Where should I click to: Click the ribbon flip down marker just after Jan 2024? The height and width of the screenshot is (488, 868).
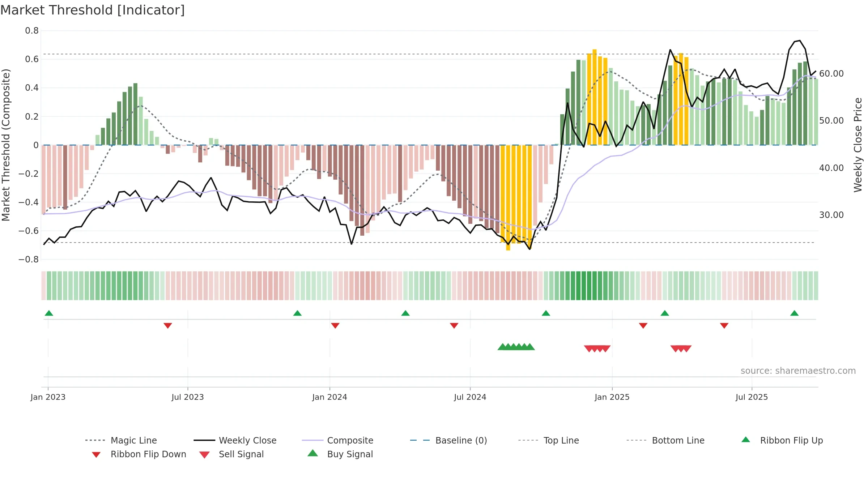335,326
